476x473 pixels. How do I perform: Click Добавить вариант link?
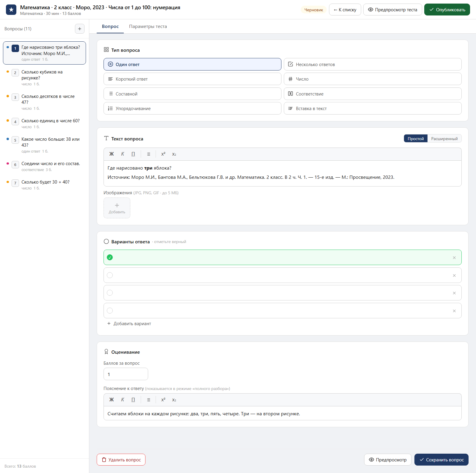129,324
